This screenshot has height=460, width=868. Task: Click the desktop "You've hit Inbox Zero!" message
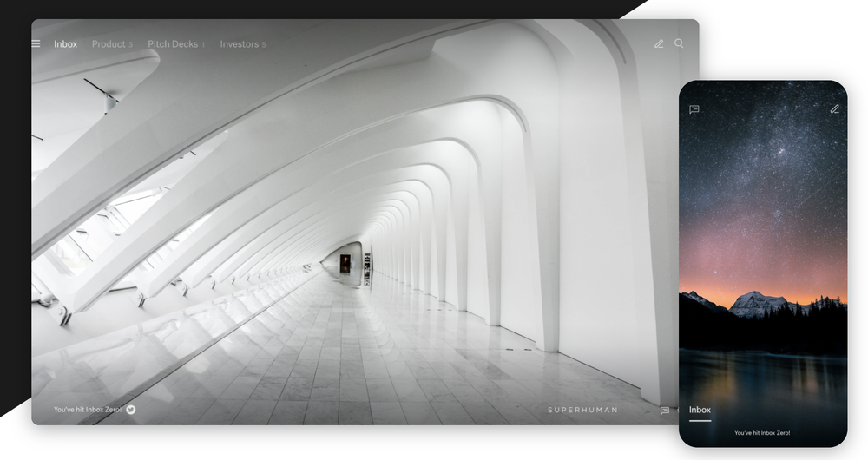[88, 410]
